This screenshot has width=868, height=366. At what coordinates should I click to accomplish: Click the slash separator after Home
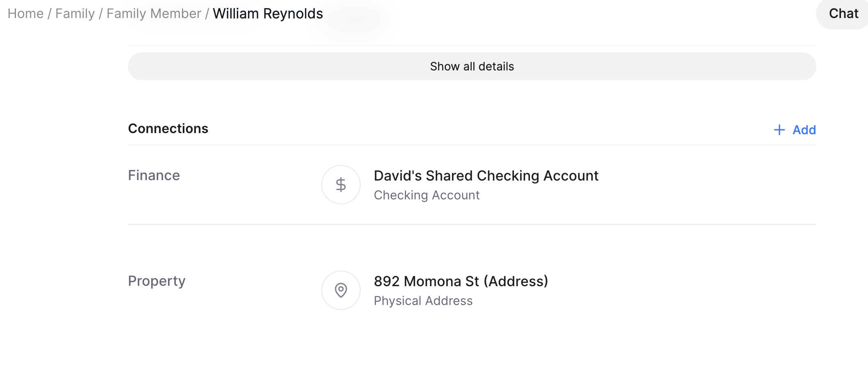(x=50, y=14)
